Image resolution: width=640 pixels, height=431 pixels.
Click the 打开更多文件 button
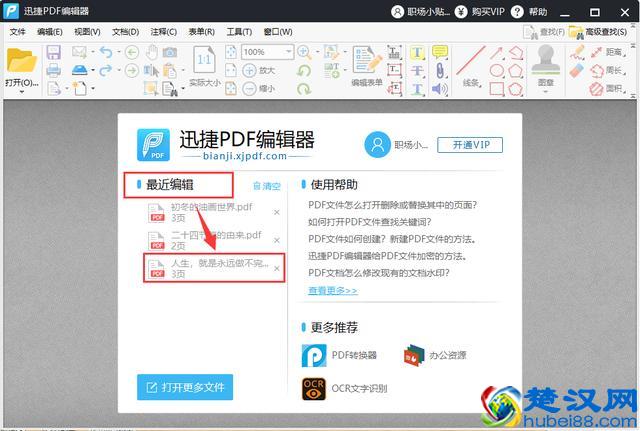click(185, 387)
